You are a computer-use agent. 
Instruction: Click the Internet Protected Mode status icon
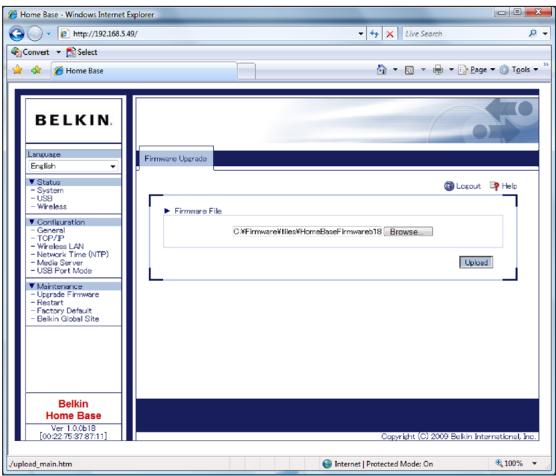pos(327,464)
